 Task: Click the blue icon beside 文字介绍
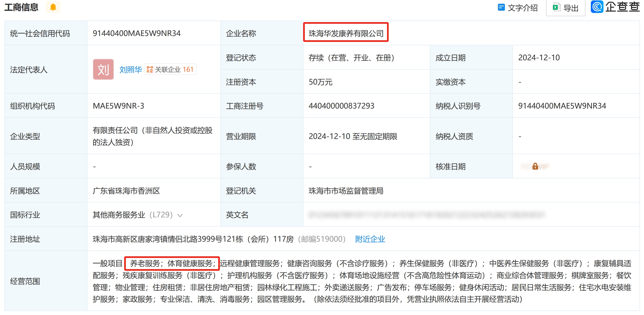pyautogui.click(x=501, y=7)
